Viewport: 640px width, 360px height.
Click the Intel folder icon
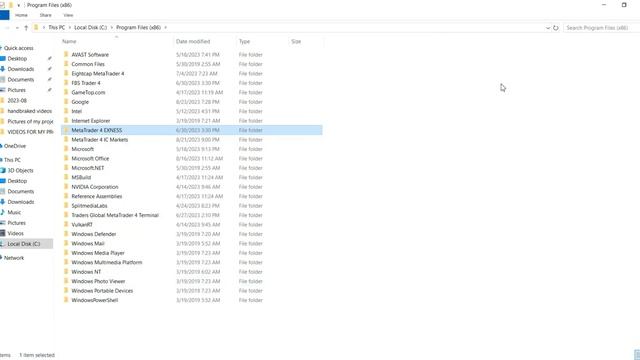click(66, 111)
